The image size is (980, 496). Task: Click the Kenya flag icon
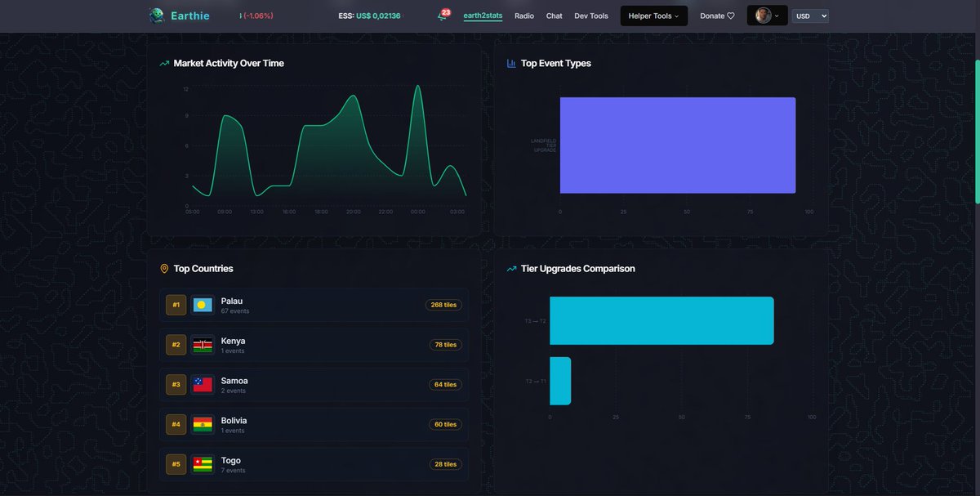(x=203, y=344)
